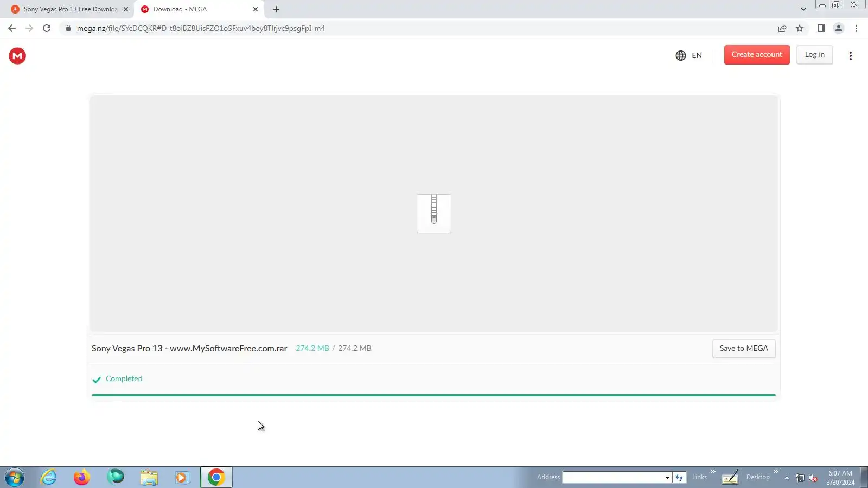Screen dimensions: 868x488
Task: Expand the Links toolbar chevron
Action: (713, 472)
